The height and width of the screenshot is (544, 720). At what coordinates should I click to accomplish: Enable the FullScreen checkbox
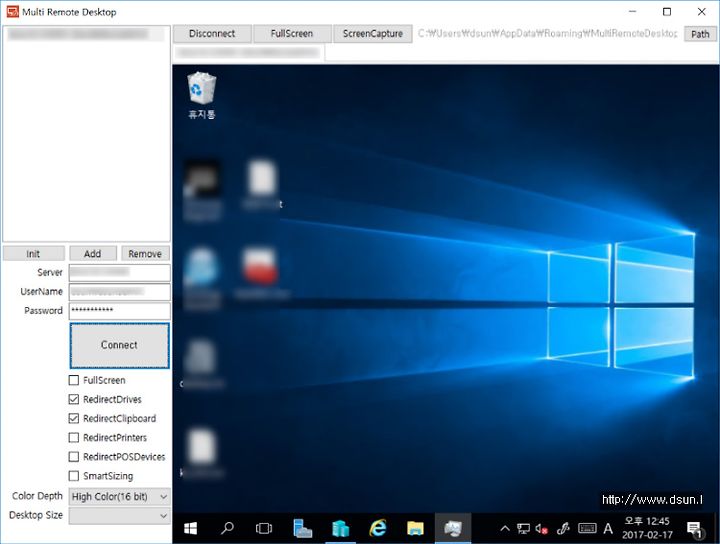[73, 380]
